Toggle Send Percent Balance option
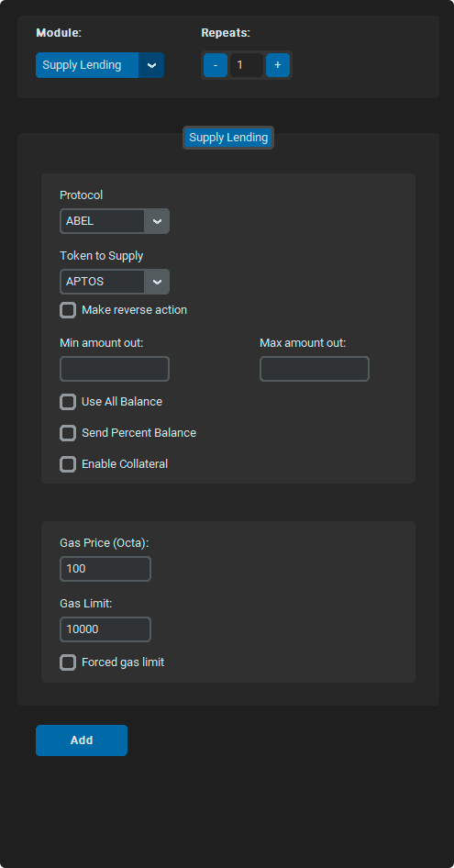Viewport: 454px width, 868px height. 68,433
